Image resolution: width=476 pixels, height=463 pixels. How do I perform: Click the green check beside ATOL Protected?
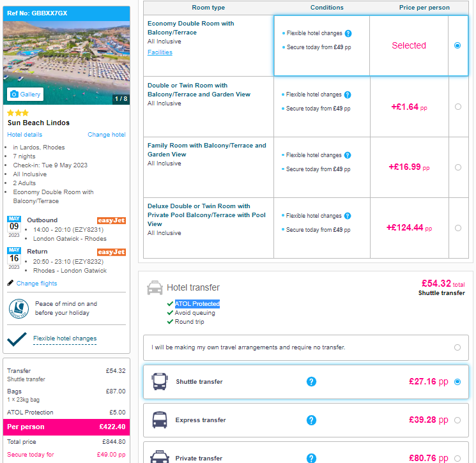[170, 304]
